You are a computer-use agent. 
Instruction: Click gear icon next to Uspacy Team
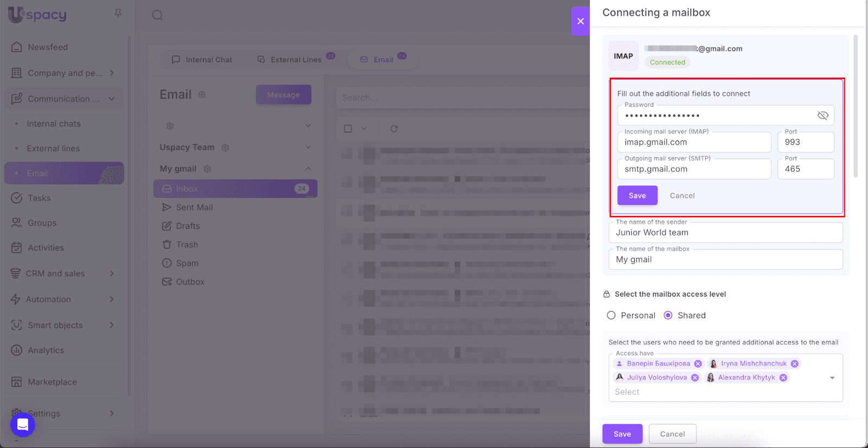[x=225, y=148]
